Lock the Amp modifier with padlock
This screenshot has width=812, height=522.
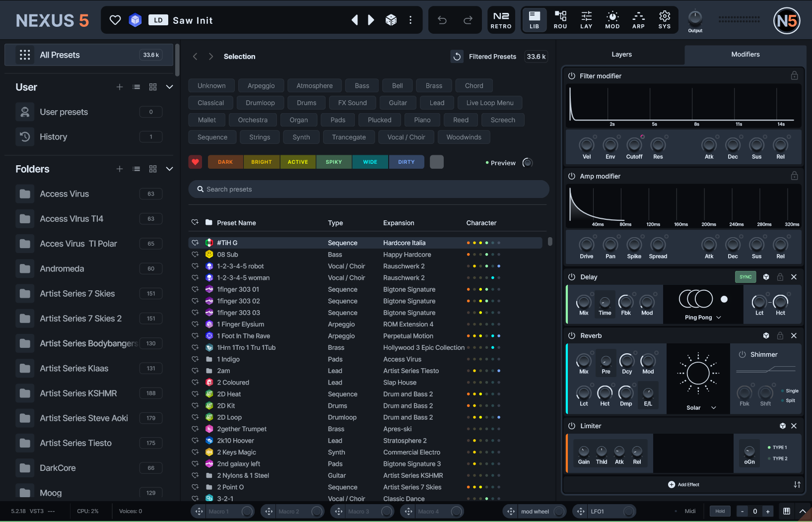click(x=794, y=176)
